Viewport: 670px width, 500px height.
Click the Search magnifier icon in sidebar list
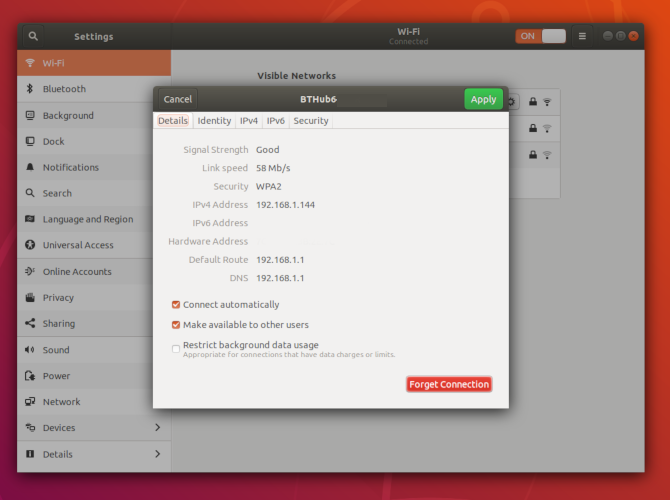30,193
